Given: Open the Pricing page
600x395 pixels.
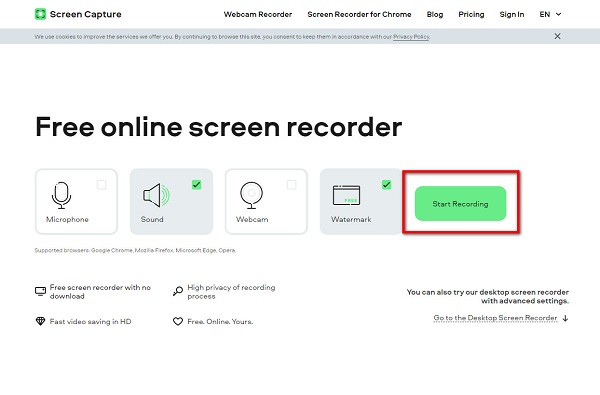Looking at the screenshot, I should tap(471, 15).
